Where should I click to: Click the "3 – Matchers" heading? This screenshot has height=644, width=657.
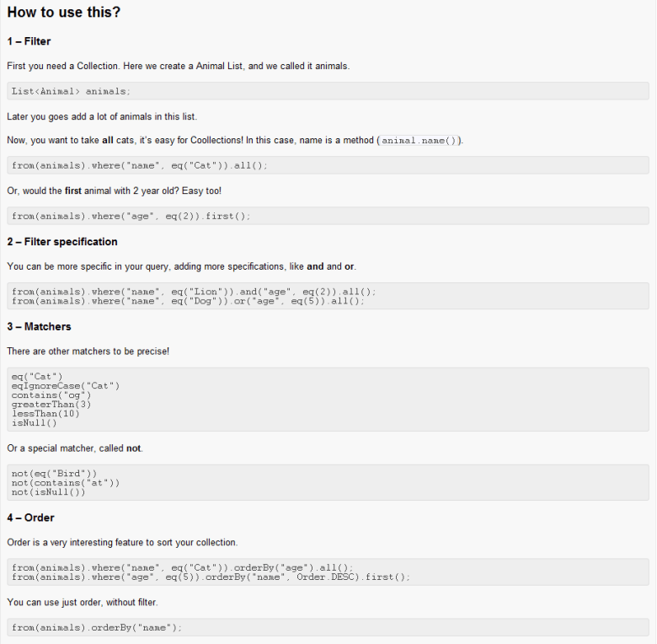coord(39,326)
